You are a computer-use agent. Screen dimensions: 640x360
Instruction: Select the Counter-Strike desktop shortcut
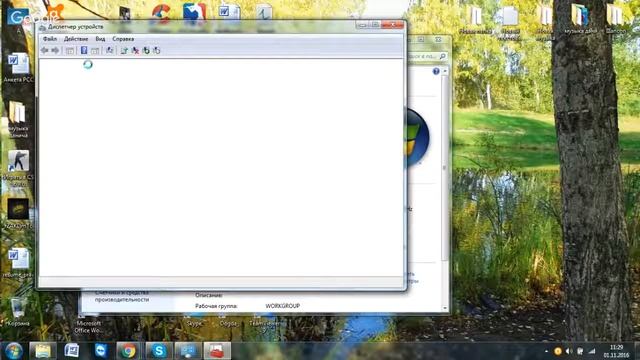coord(18,168)
